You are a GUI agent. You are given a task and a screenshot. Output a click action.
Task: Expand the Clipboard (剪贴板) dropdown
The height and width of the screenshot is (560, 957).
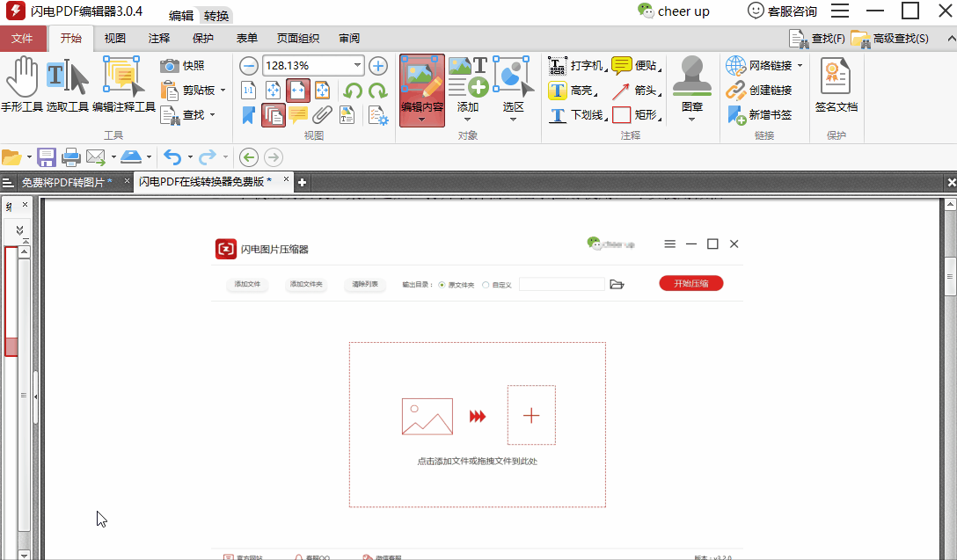223,91
